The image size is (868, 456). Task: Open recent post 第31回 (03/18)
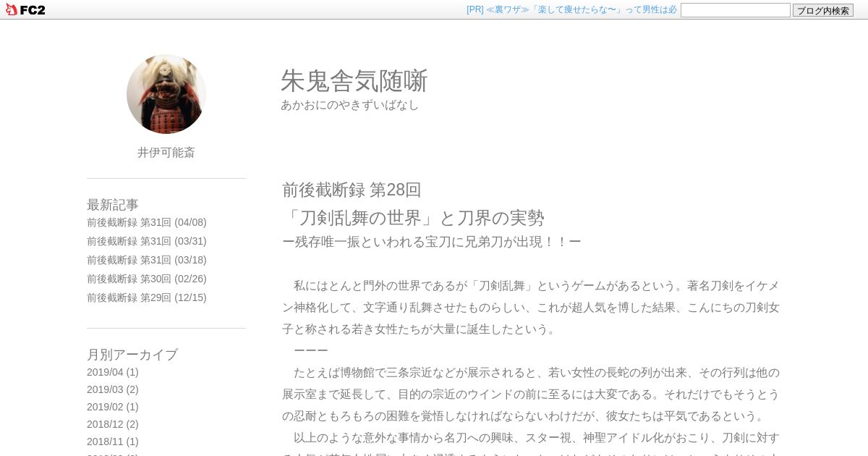tap(147, 260)
